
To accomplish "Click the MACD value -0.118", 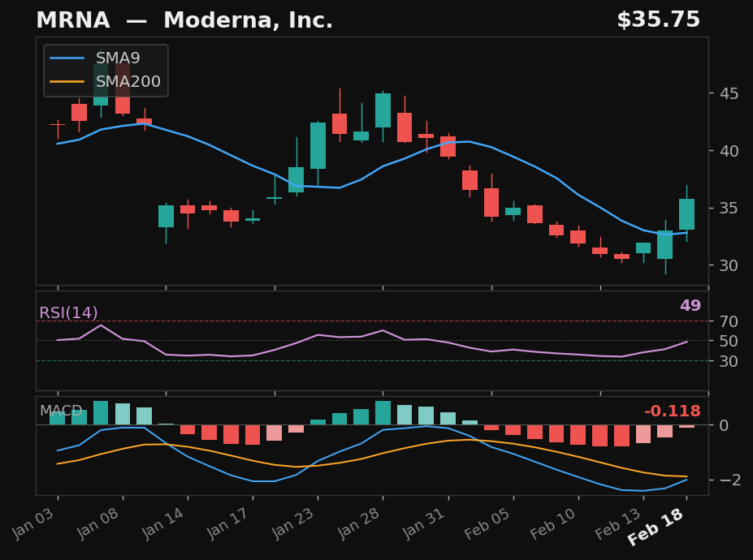I will coord(672,411).
